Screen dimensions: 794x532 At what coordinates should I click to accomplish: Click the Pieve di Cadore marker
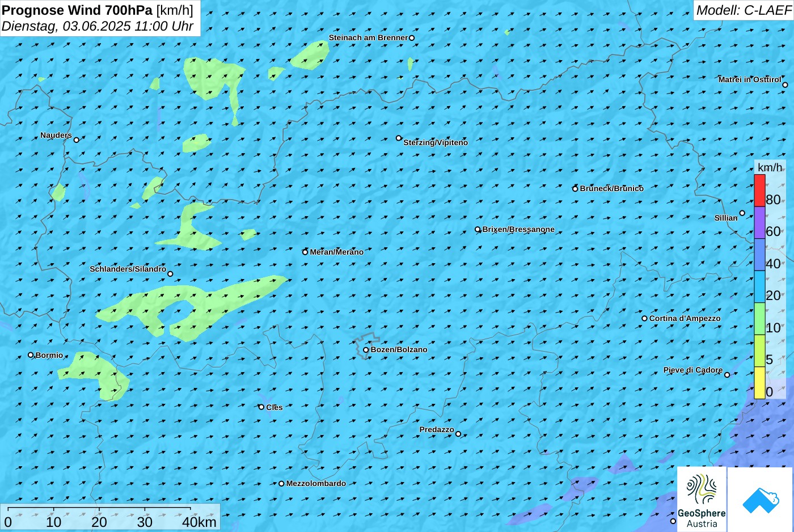pos(727,374)
